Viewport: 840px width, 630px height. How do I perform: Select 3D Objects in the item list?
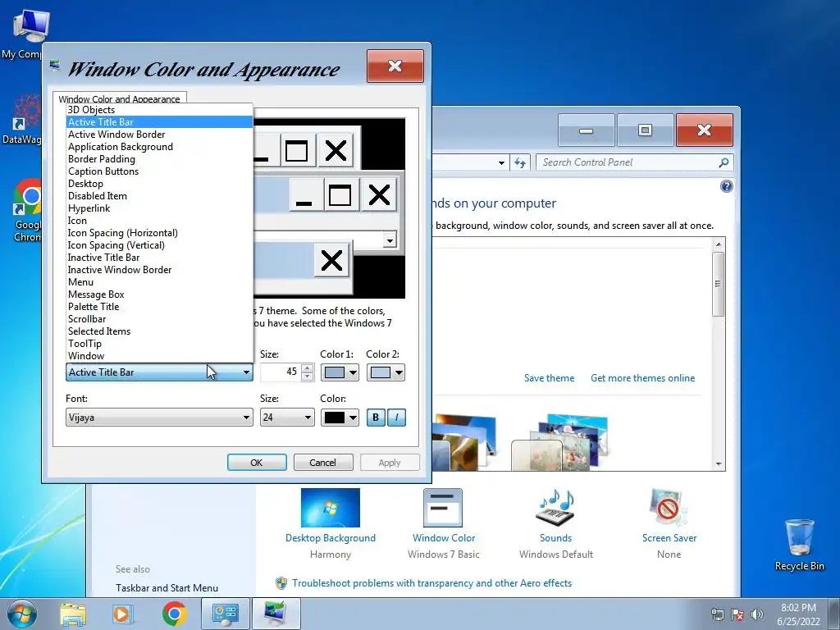tap(159, 110)
